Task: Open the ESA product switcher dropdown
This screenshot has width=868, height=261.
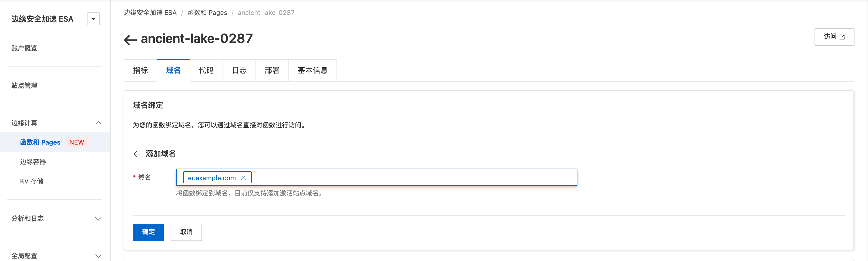Action: click(93, 19)
